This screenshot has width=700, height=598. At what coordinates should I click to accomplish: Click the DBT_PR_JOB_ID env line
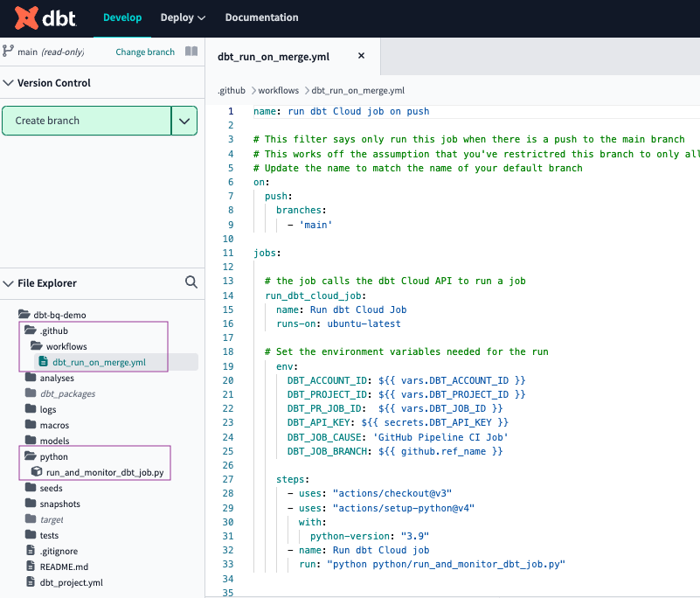(x=395, y=408)
